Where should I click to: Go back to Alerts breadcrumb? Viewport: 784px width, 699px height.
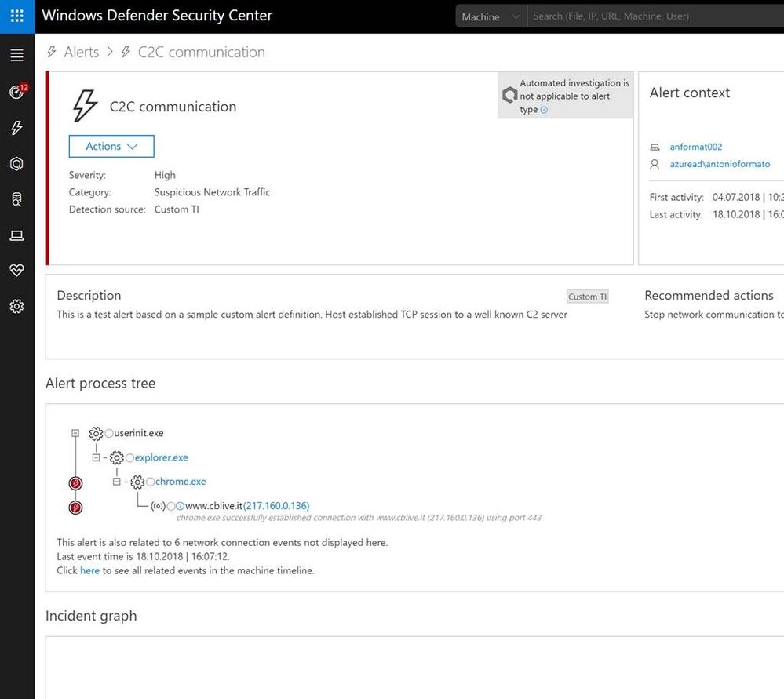tap(82, 53)
